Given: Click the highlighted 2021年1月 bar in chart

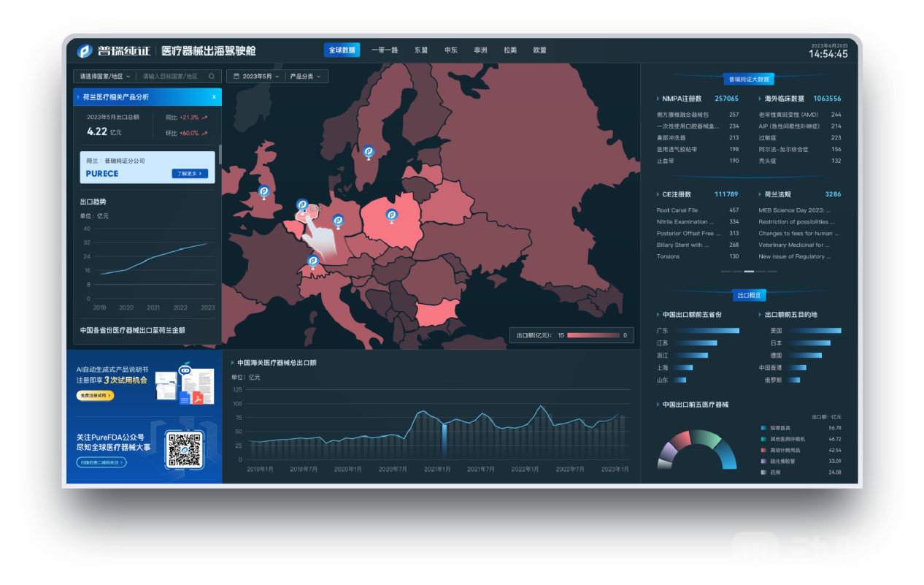Looking at the screenshot, I should pyautogui.click(x=444, y=440).
